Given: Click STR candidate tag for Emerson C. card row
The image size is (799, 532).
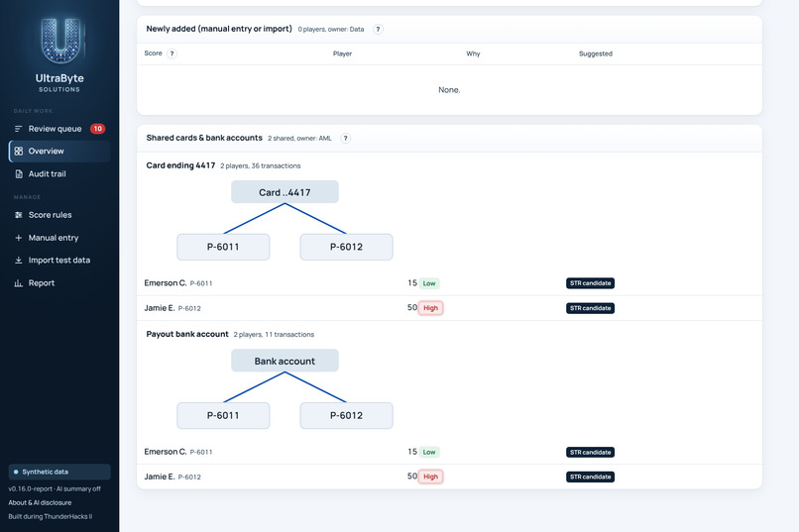Looking at the screenshot, I should click(x=590, y=283).
